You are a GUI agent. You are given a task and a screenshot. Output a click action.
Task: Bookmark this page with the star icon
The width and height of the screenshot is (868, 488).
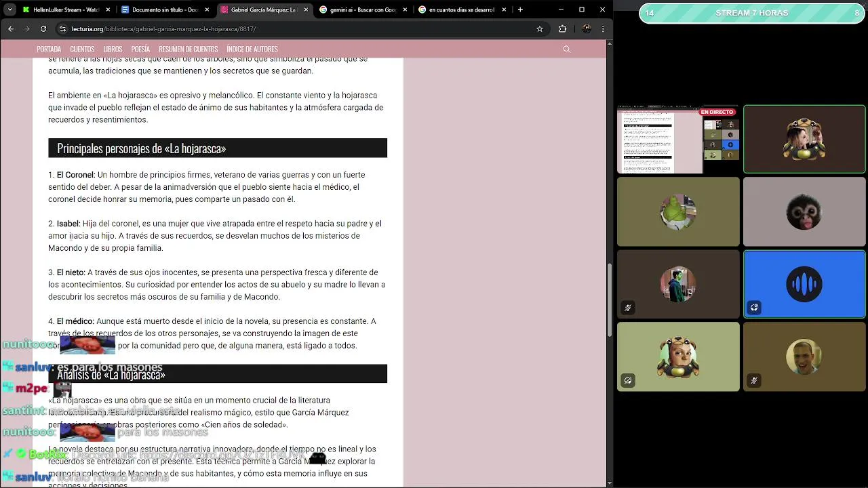[540, 29]
